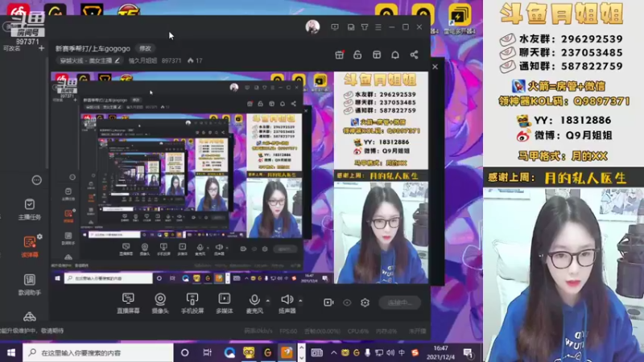The height and width of the screenshot is (362, 644).
Task: Open the keyboard tray icon
Action: 316,352
